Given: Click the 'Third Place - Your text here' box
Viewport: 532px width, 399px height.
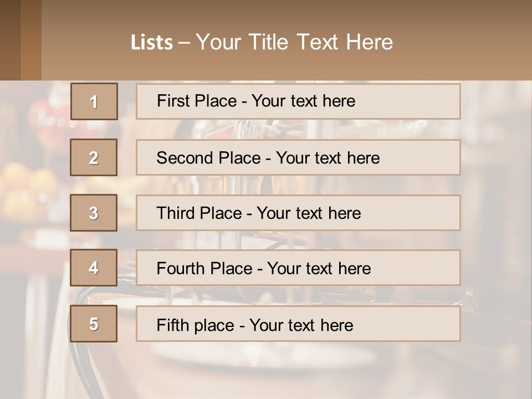Looking at the screenshot, I should coord(298,213).
